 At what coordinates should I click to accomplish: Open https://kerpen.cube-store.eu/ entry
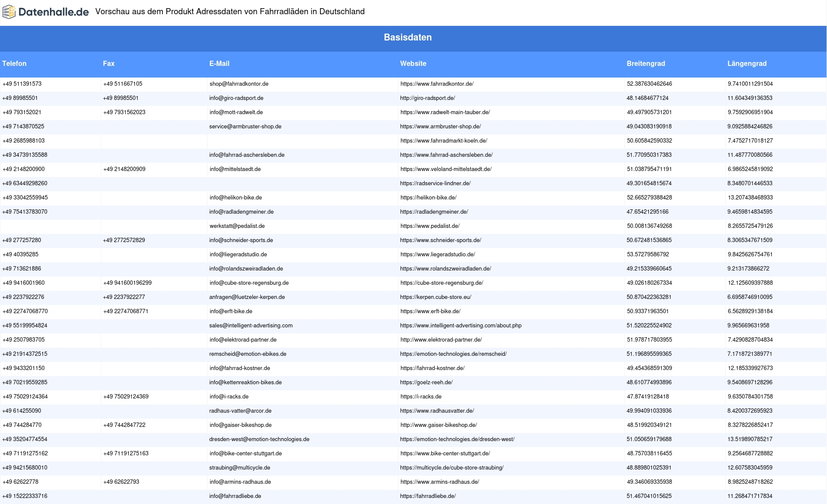(x=436, y=297)
